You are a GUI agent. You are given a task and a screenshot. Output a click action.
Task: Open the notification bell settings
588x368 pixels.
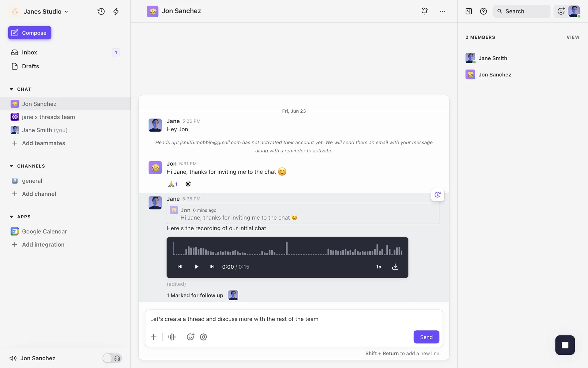[424, 11]
